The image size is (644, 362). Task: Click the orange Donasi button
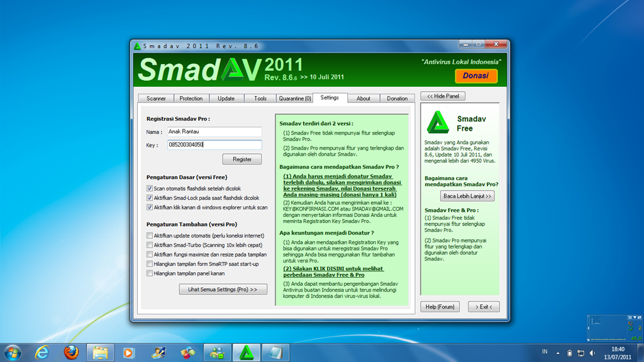point(476,76)
